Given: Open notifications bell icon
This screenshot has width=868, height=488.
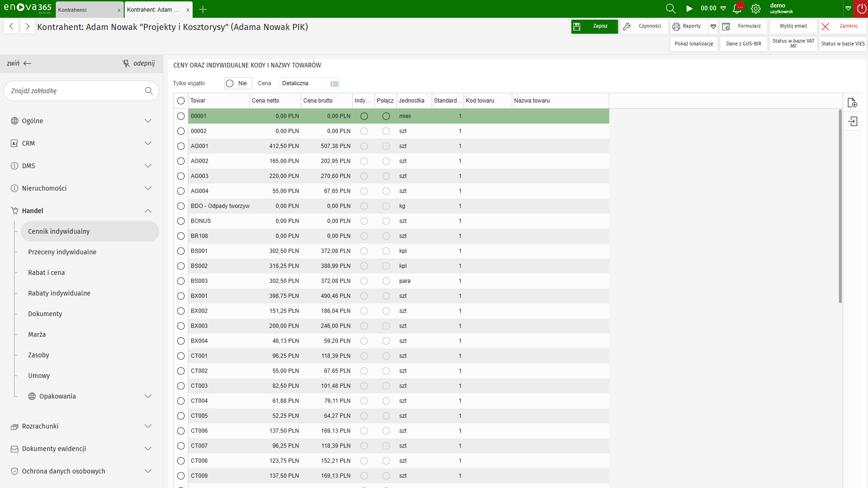Looking at the screenshot, I should click(x=737, y=8).
